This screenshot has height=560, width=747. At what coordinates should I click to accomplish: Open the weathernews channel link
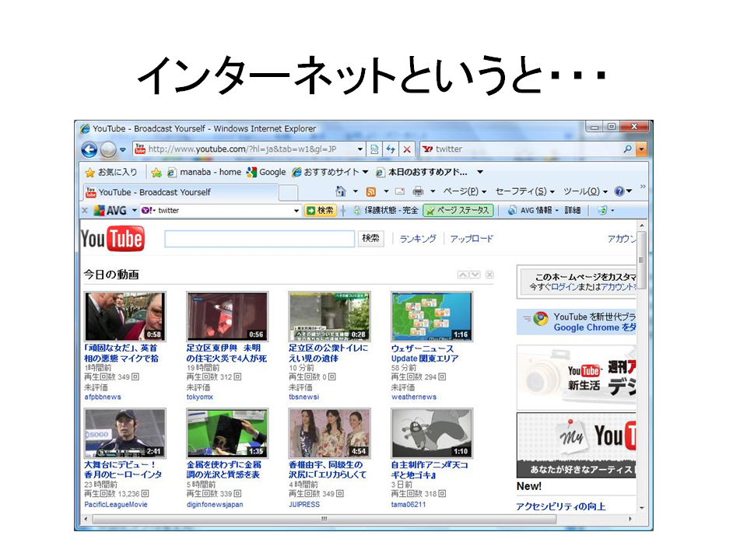click(x=414, y=397)
